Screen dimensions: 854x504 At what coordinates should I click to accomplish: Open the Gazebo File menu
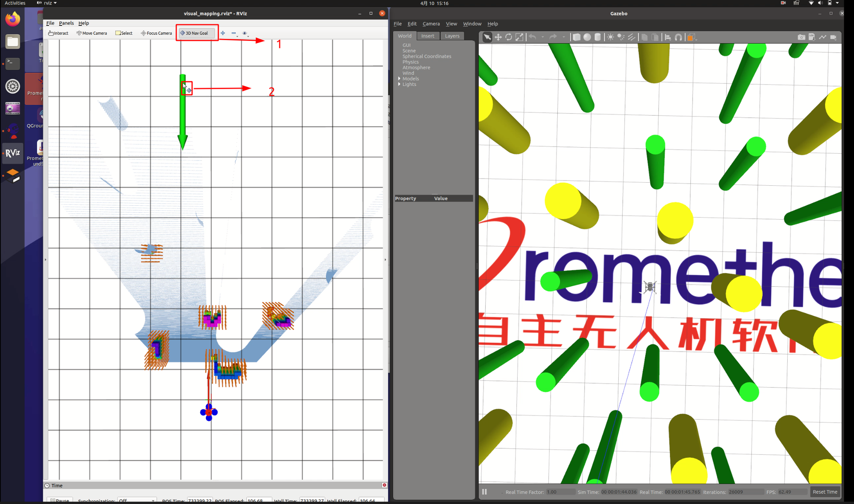398,24
